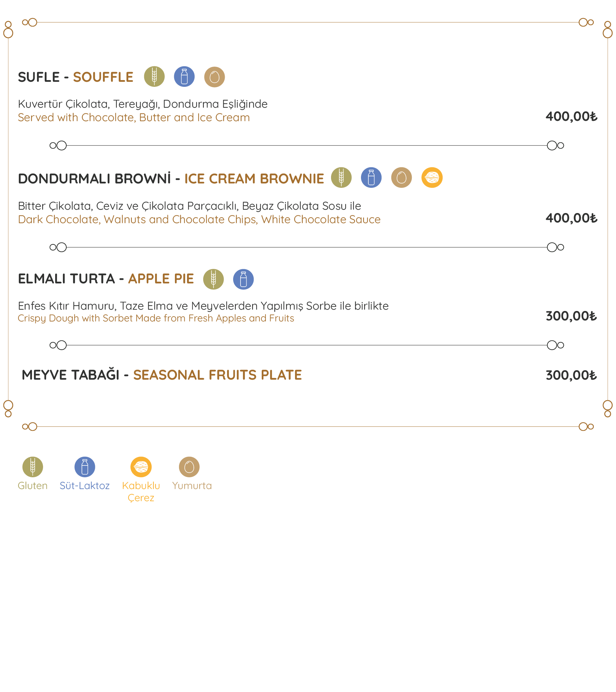
Task: Select the DONDURMALI BROWNİ title
Action: 171,178
